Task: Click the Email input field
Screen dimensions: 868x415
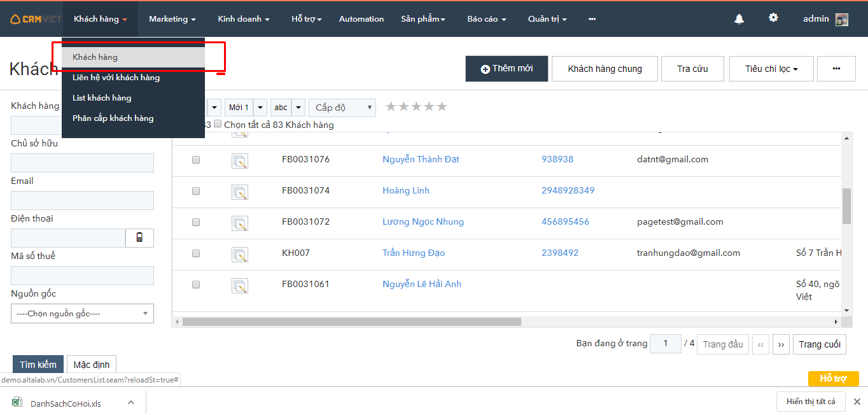Action: coord(82,200)
